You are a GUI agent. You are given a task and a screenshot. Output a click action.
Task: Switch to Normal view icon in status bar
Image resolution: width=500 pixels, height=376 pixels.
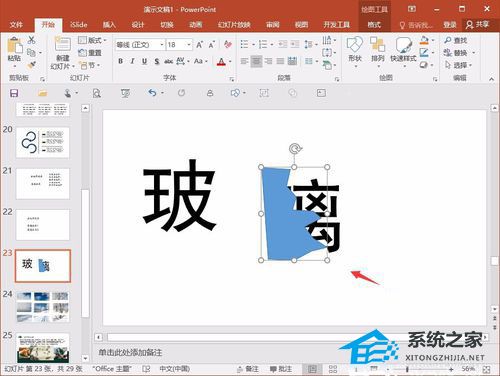[x=312, y=369]
